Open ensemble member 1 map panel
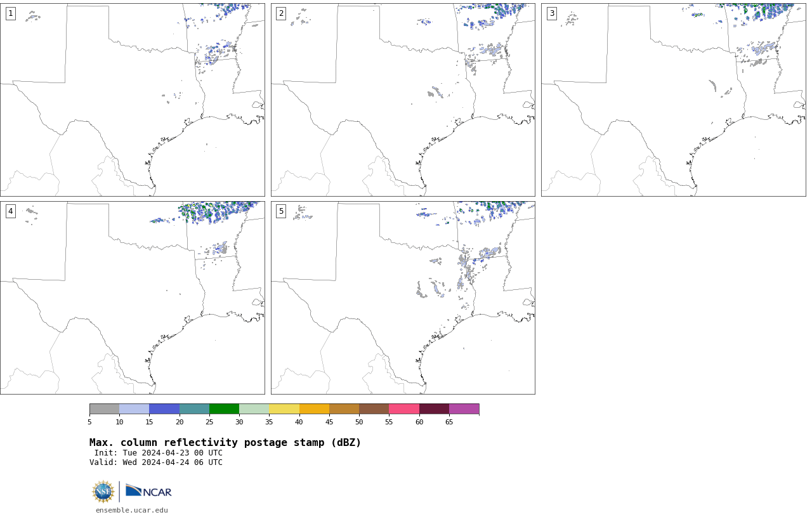Image resolution: width=812 pixels, height=517 pixels. point(132,100)
